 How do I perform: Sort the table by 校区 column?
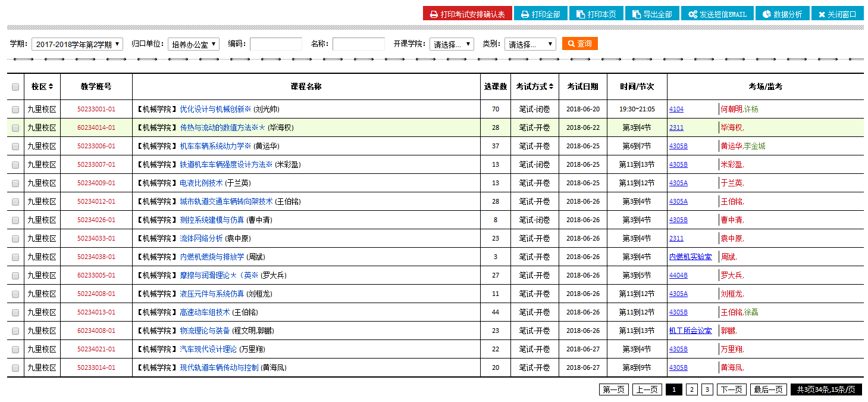pos(42,86)
